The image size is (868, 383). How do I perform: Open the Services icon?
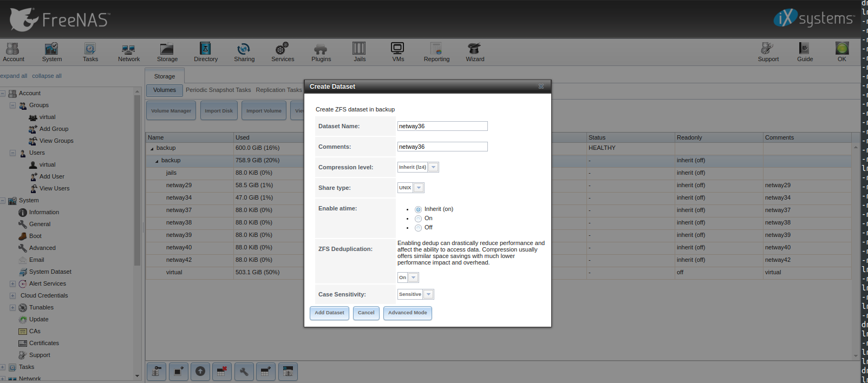(282, 52)
